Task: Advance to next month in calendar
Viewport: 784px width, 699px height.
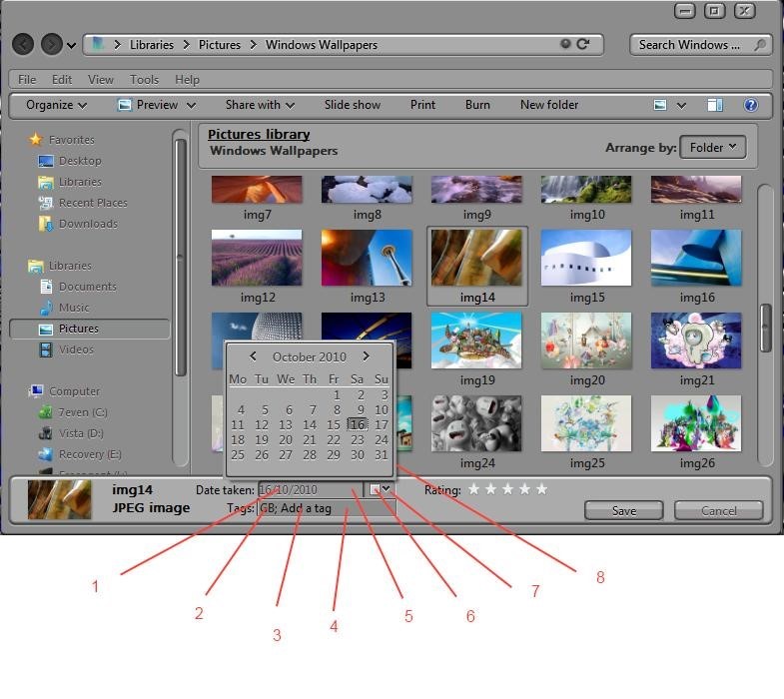Action: pyautogui.click(x=367, y=356)
